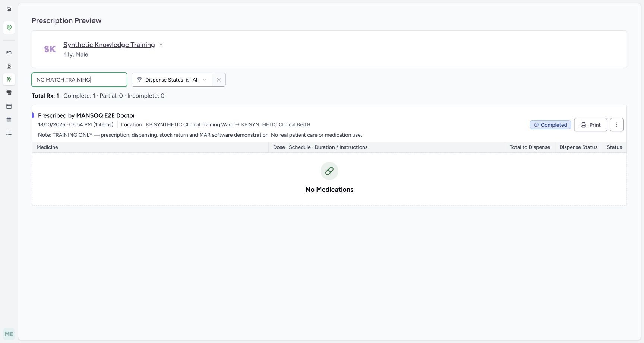Open the three-dot prescription options menu
This screenshot has width=644, height=343.
[617, 125]
